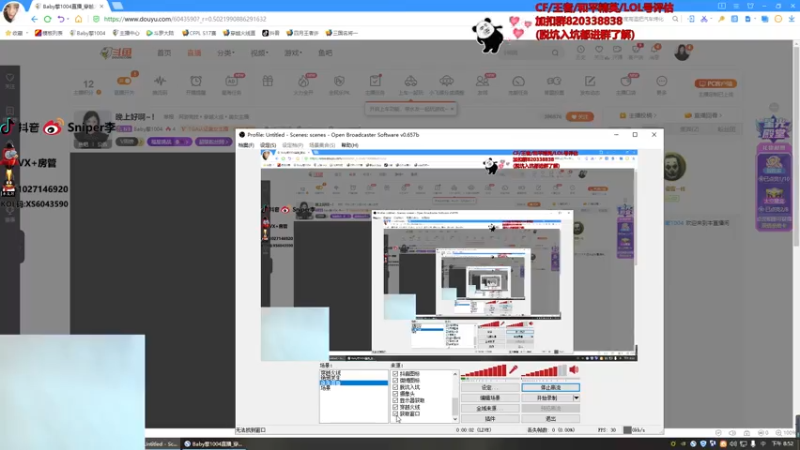
Task: Open OBS 档案(F) menu
Action: click(x=246, y=145)
